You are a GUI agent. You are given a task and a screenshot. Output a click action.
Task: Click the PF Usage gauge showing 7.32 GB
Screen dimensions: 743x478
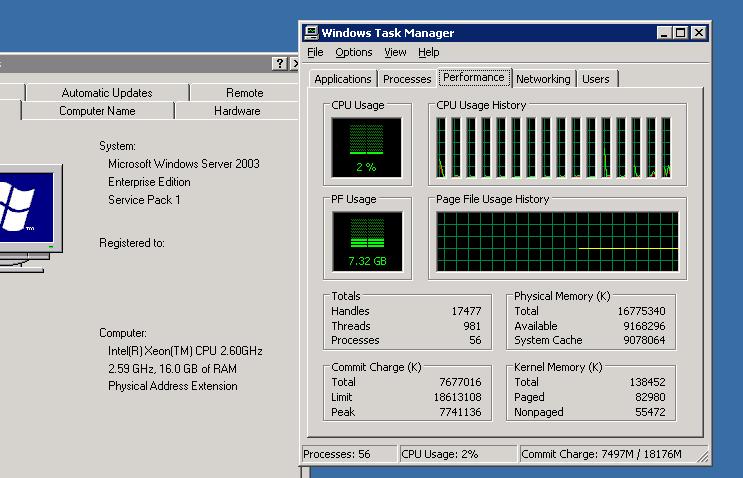pyautogui.click(x=366, y=242)
